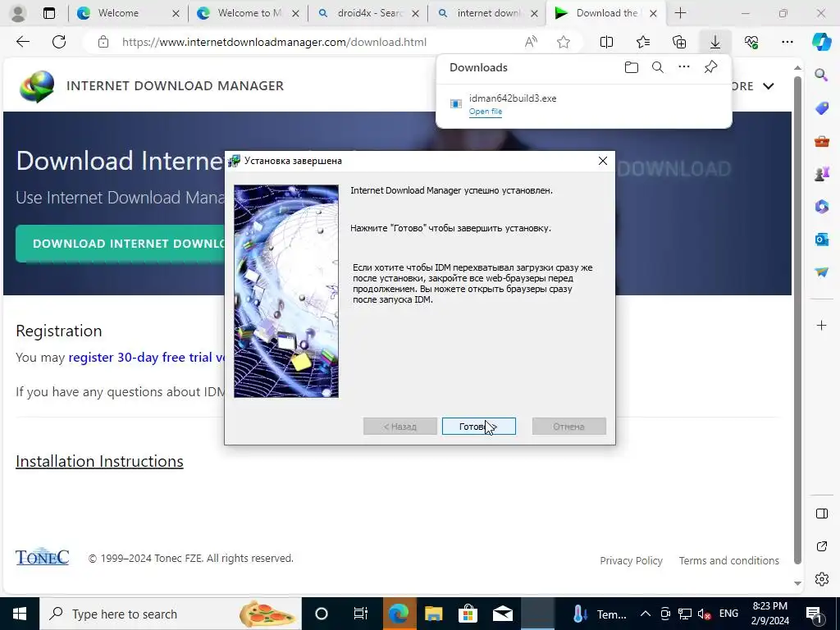Open Terms and conditions link
This screenshot has height=630, width=840.
click(728, 560)
